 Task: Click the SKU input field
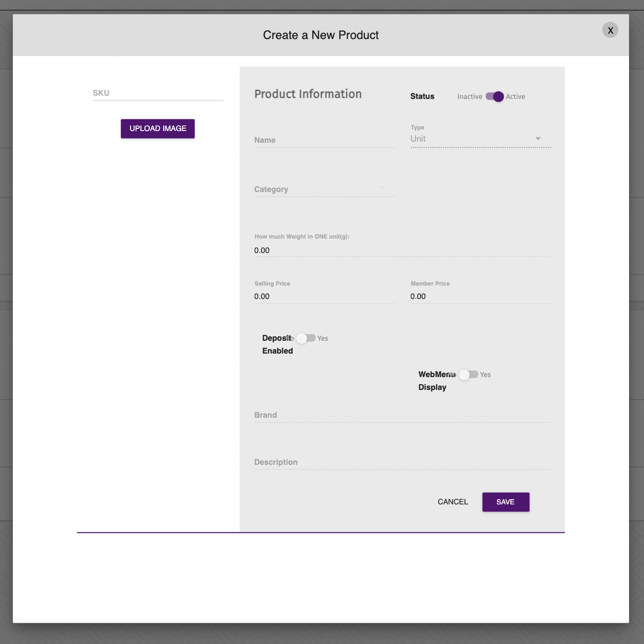(158, 93)
